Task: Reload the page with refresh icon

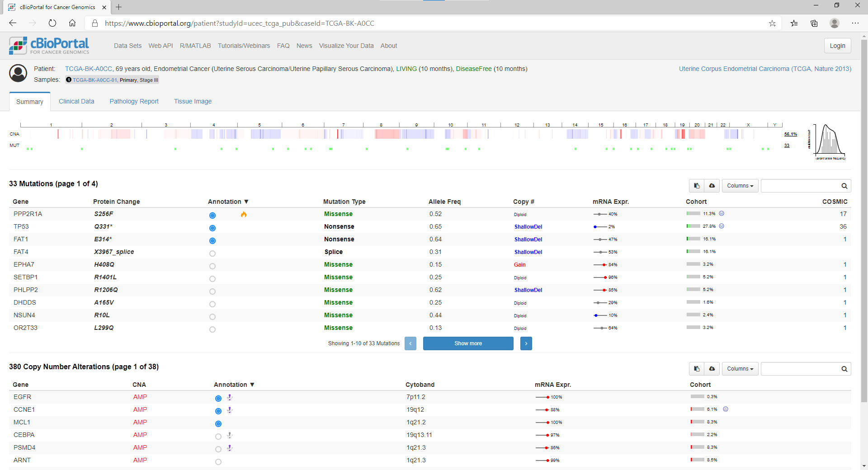Action: 52,23
